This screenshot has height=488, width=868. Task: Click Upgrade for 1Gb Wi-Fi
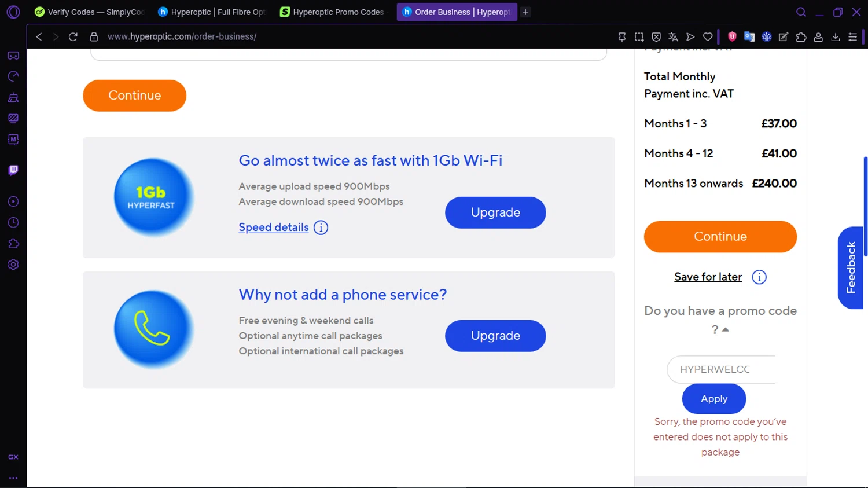pyautogui.click(x=495, y=212)
